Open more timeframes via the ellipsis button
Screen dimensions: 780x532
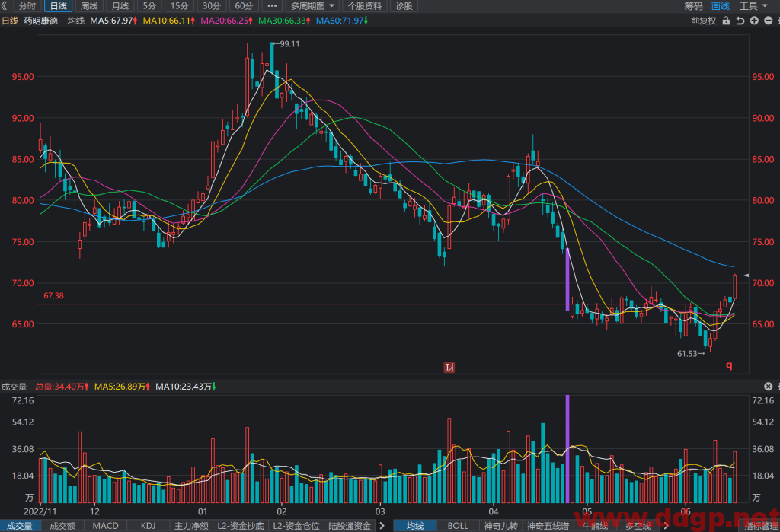(272, 6)
